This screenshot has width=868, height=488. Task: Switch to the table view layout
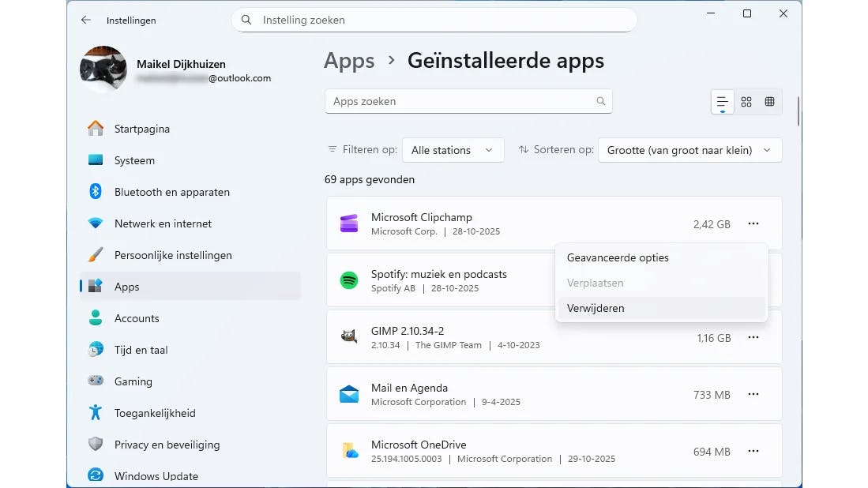point(769,102)
